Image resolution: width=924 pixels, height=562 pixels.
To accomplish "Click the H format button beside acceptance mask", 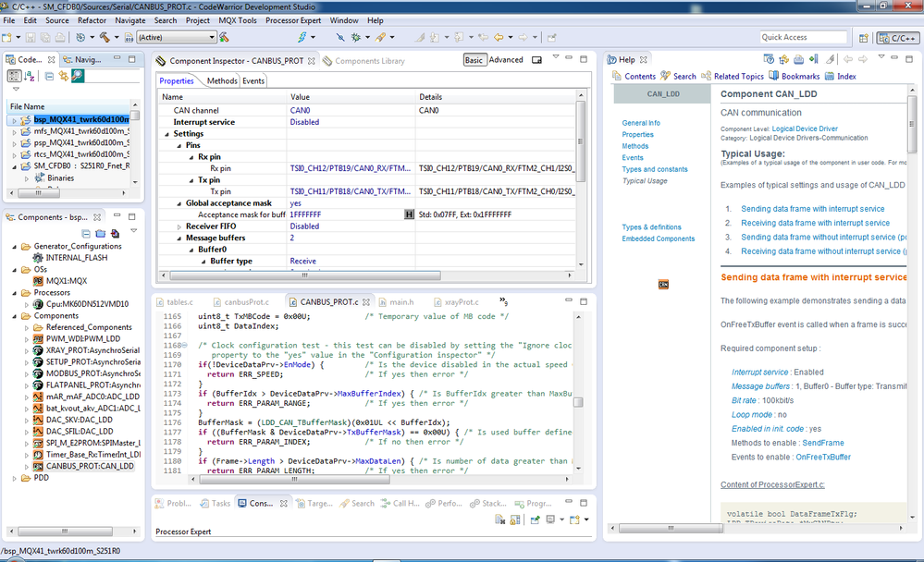I will (410, 214).
